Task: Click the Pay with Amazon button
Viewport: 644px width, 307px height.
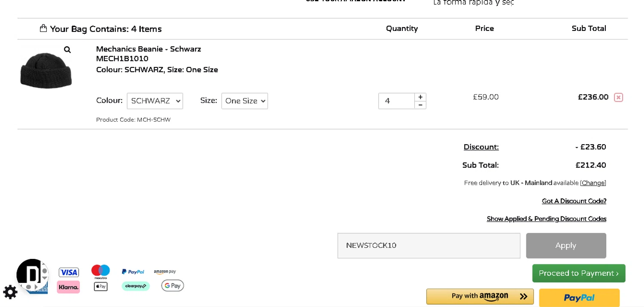Action: tap(480, 296)
